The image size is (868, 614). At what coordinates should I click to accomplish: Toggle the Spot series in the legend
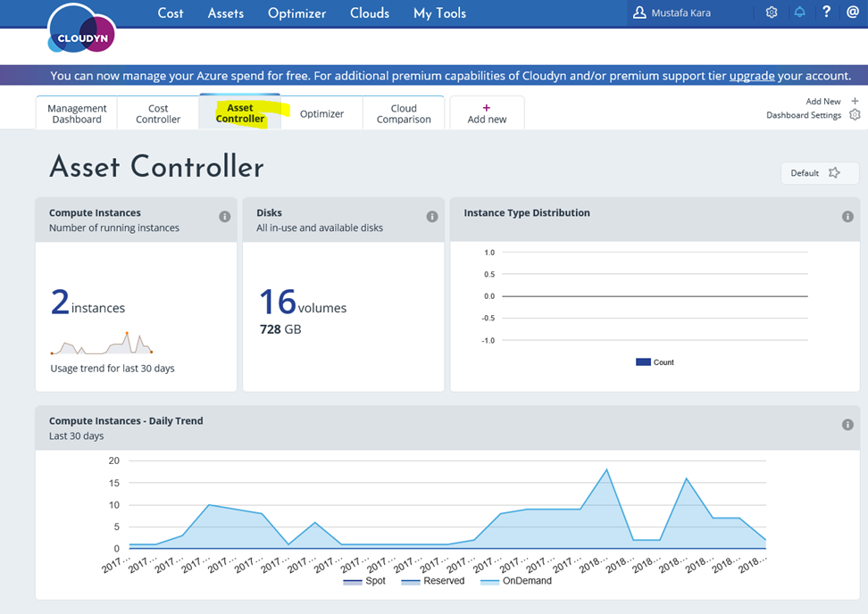364,581
